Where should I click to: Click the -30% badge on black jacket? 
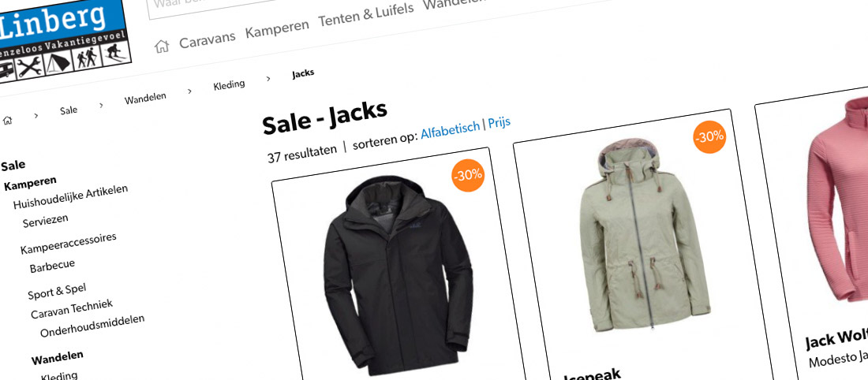[x=468, y=175]
